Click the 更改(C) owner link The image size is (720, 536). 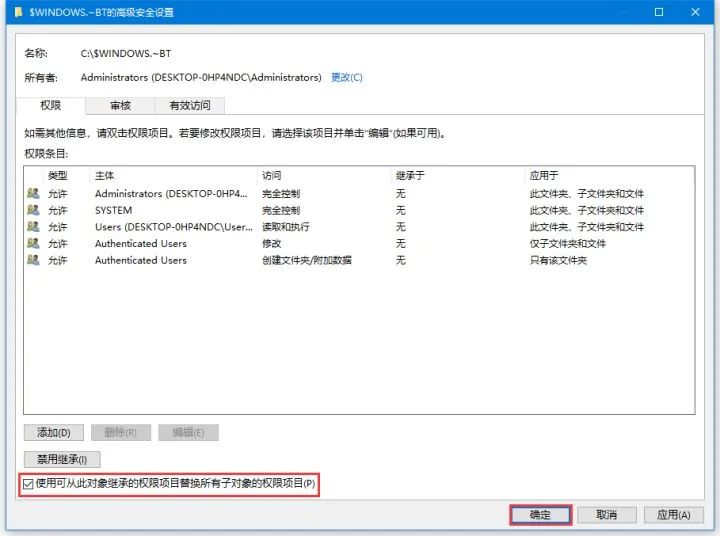[347, 78]
